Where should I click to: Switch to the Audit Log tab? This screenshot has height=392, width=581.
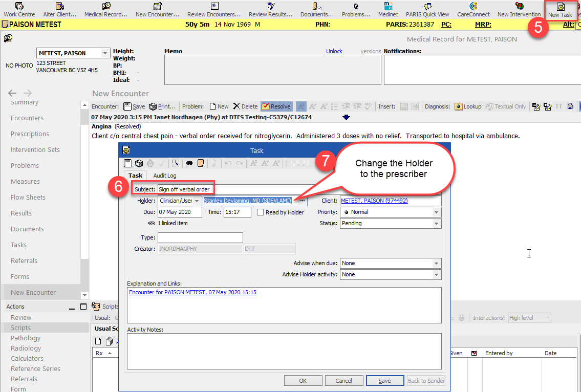(x=164, y=176)
